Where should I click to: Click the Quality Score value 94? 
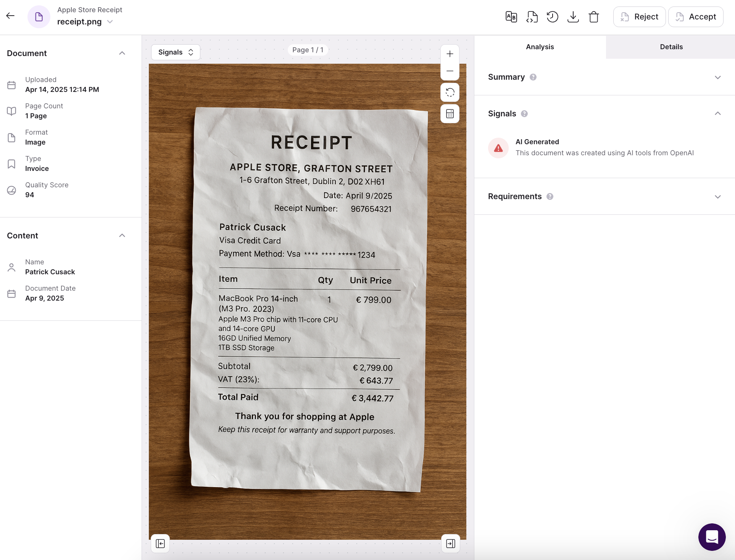30,195
